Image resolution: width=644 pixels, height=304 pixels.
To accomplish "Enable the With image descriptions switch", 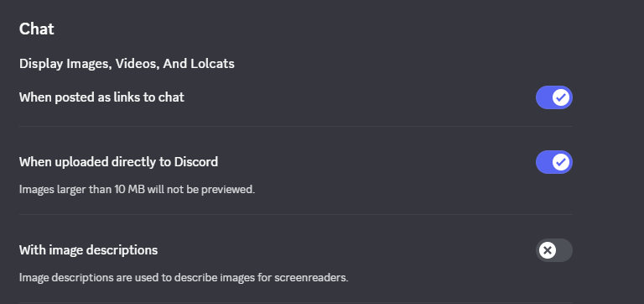I will coord(553,250).
